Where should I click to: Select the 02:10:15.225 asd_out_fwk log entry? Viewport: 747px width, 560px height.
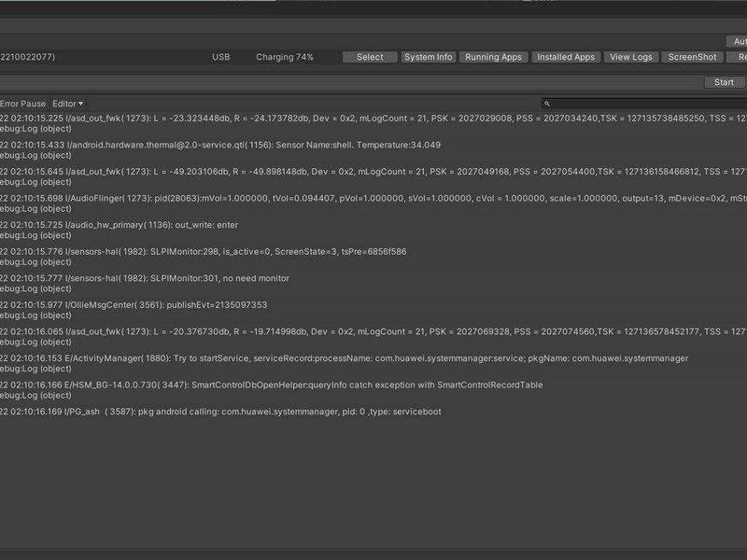373,123
